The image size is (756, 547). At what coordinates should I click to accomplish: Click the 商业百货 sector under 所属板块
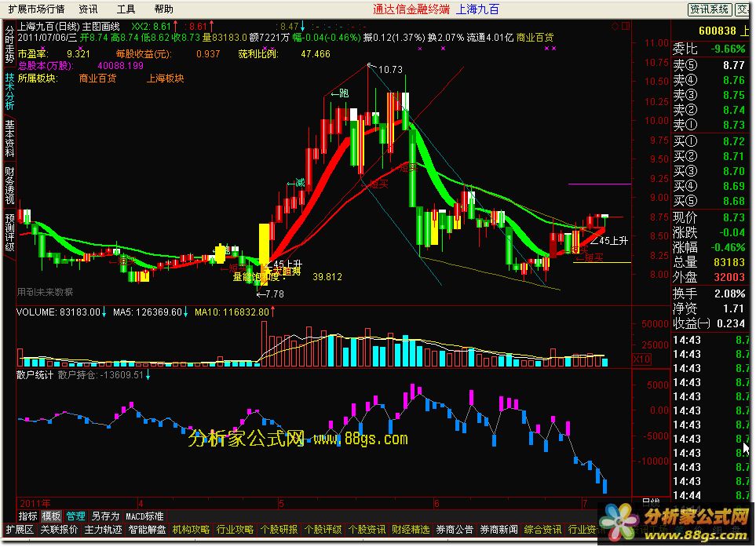click(97, 78)
